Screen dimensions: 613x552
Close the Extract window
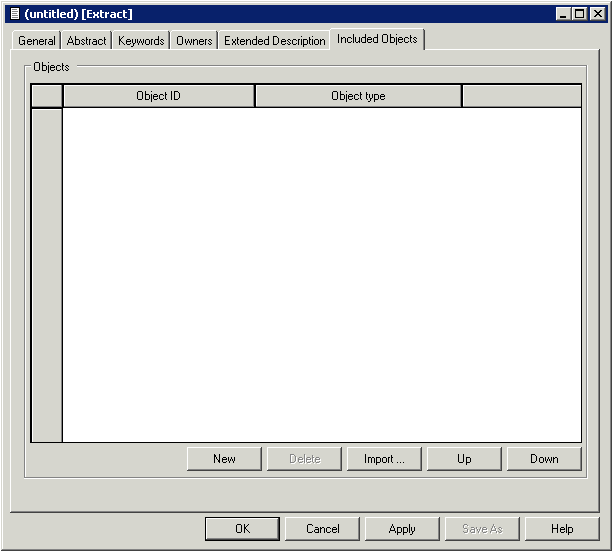point(598,14)
